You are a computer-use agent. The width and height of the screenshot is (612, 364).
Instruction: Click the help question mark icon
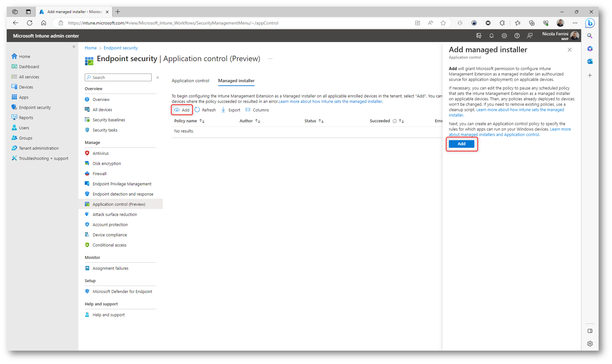click(517, 36)
